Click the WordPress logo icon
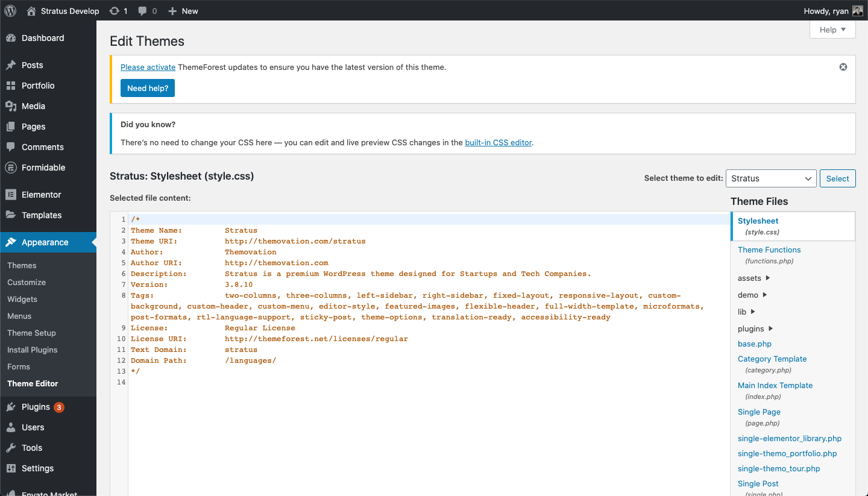The image size is (868, 496). (x=10, y=11)
